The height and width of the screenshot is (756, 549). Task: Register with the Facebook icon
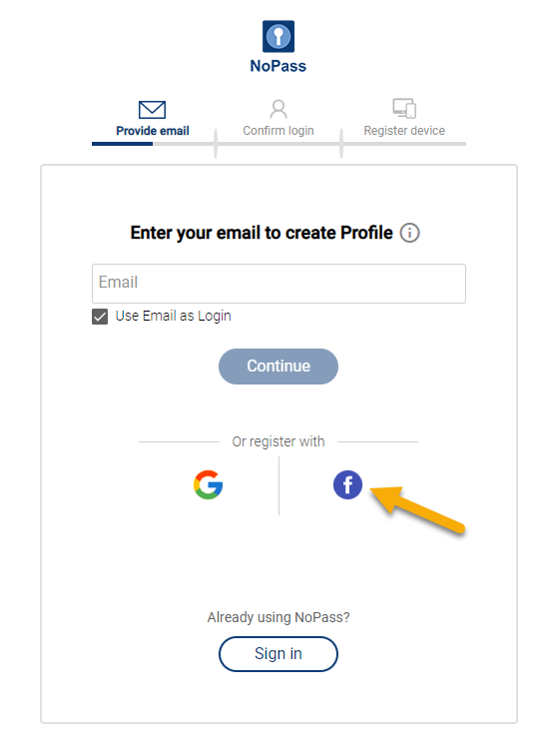click(x=347, y=484)
